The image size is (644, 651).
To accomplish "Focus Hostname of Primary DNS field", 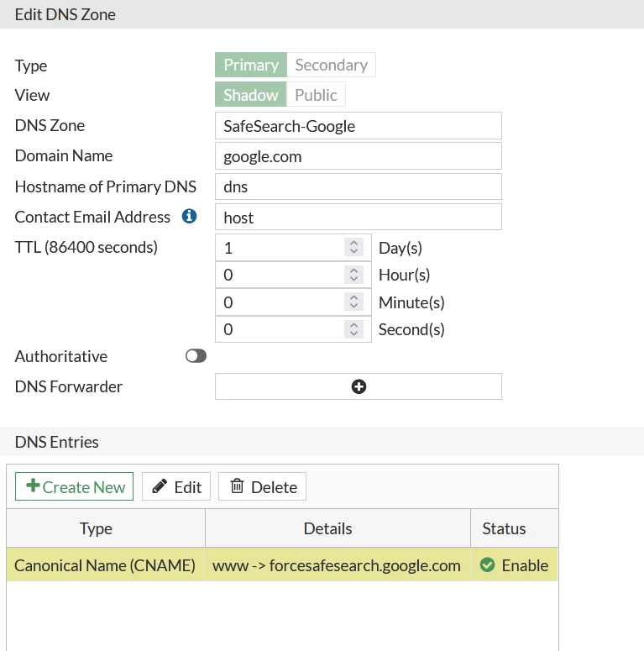I will pos(359,186).
